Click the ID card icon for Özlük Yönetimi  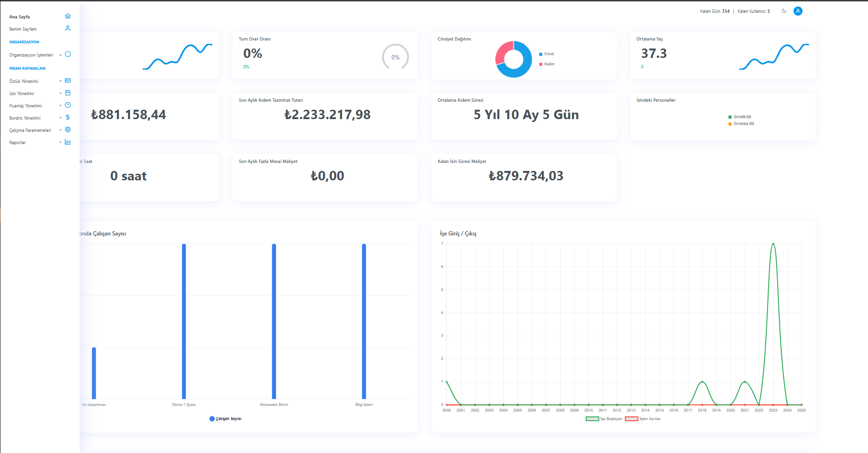(x=68, y=81)
